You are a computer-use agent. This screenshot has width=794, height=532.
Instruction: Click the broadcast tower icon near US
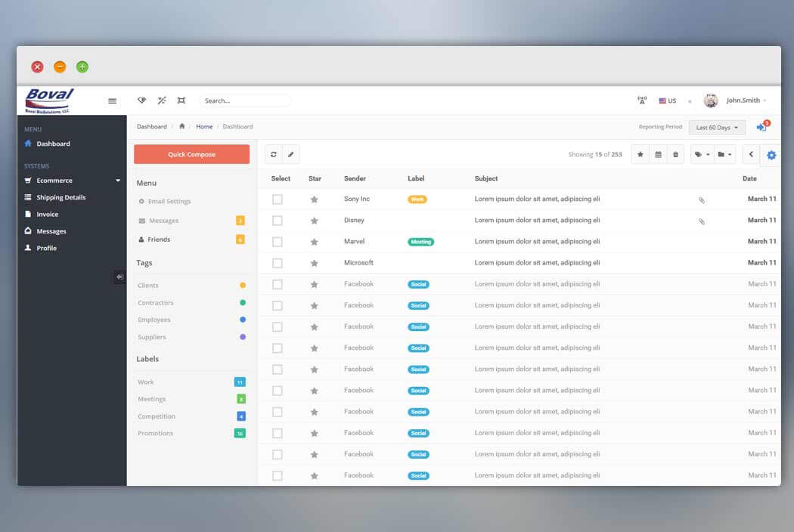[641, 101]
